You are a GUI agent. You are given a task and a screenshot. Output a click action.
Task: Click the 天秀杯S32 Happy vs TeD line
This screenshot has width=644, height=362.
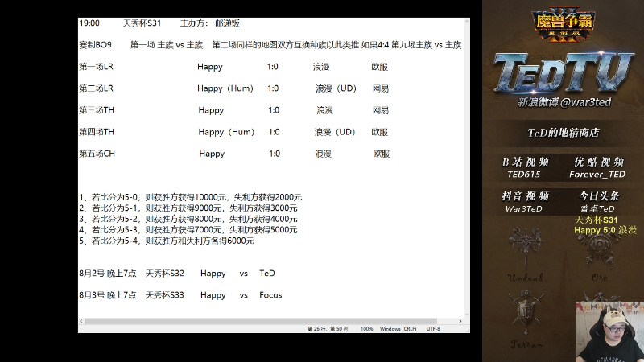pos(177,274)
